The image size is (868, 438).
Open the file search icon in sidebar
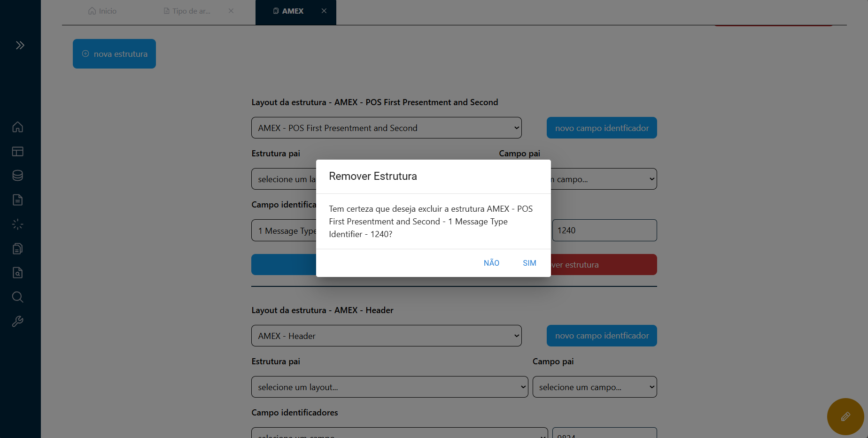[x=18, y=273]
